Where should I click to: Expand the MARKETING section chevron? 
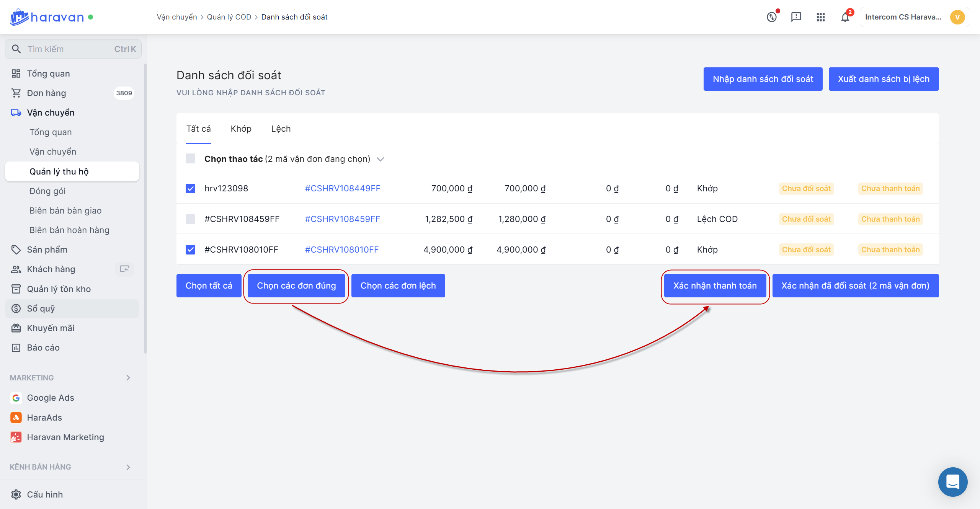(x=128, y=378)
